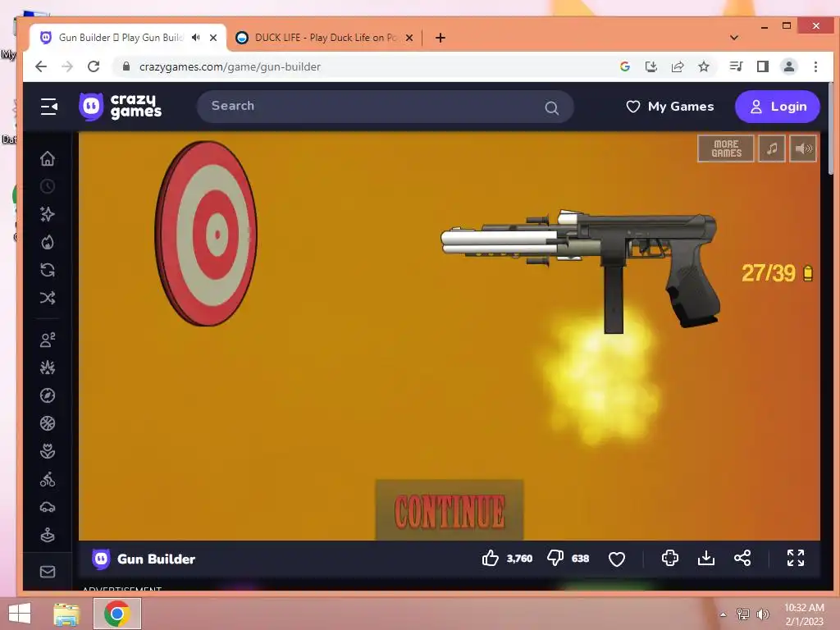Open Chrome tab search chevron
This screenshot has width=840, height=630.
[x=734, y=38]
